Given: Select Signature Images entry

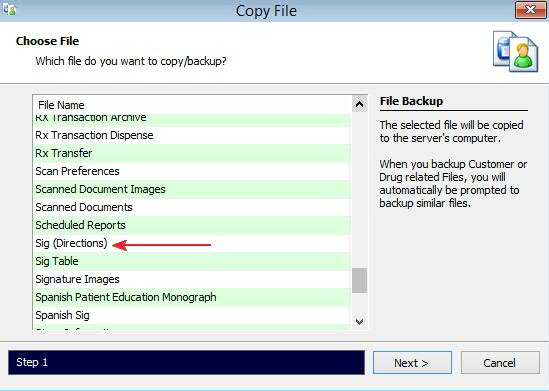Looking at the screenshot, I should pos(192,279).
